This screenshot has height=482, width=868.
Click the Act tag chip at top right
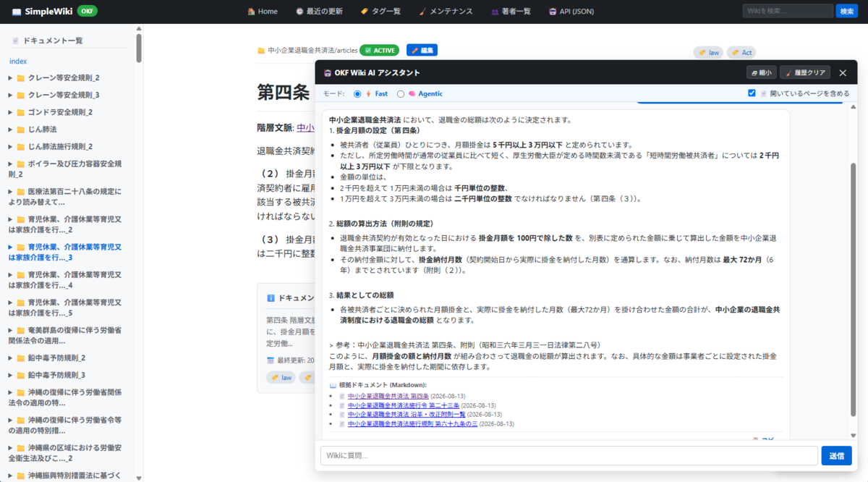(741, 52)
